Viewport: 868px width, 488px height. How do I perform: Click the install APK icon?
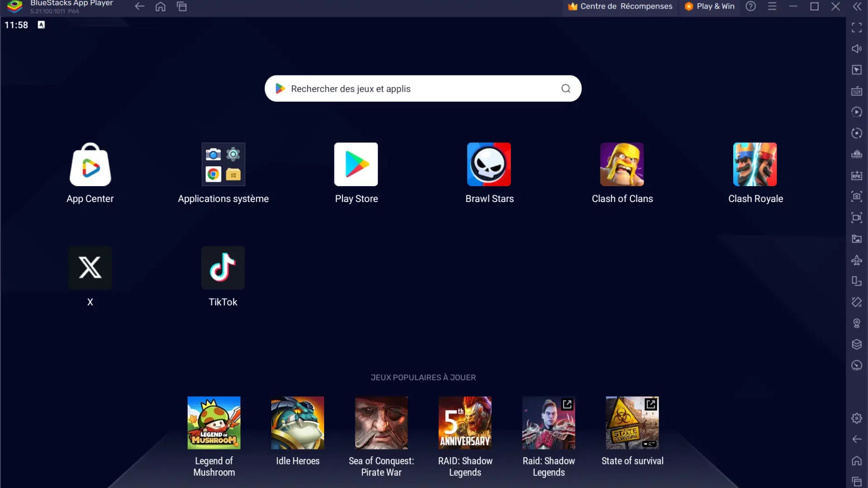(857, 175)
